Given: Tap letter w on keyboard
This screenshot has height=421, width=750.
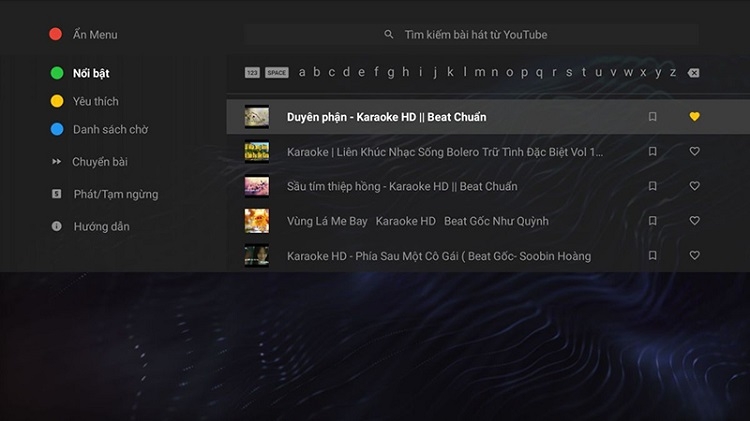Looking at the screenshot, I should click(x=628, y=72).
